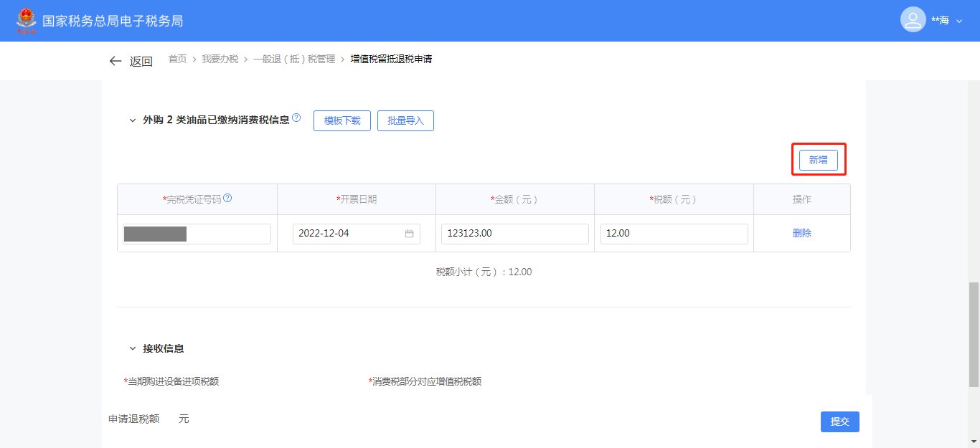
Task: Collapse the 接收信息 section
Action: (132, 348)
